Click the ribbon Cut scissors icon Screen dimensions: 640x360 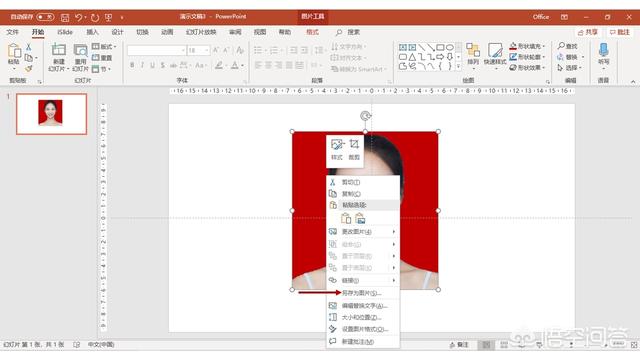29,47
